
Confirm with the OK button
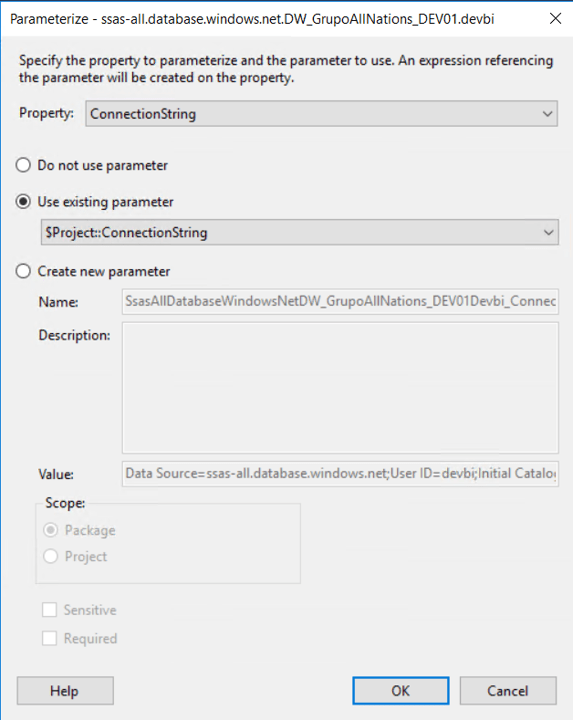(x=401, y=691)
